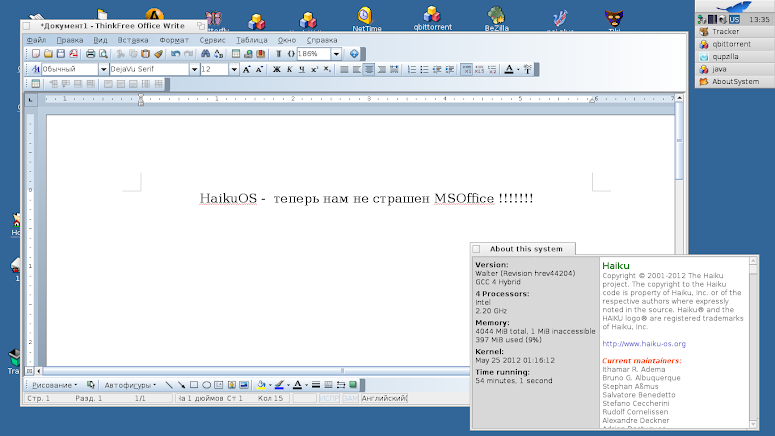775x436 pixels.
Task: Decrease font size with the small A icon
Action: tap(259, 69)
